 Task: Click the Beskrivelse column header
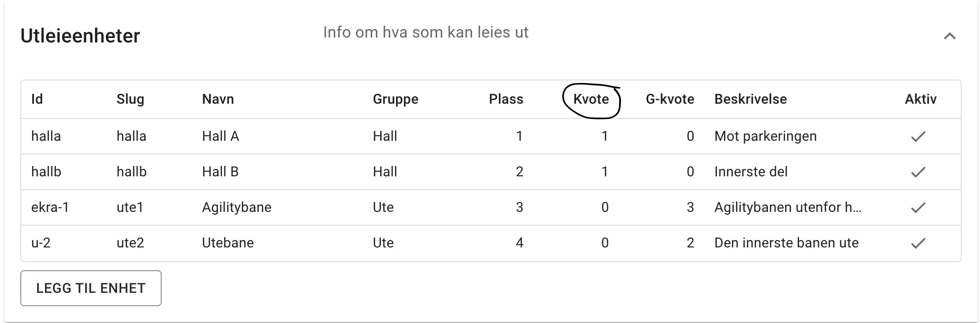coord(750,99)
